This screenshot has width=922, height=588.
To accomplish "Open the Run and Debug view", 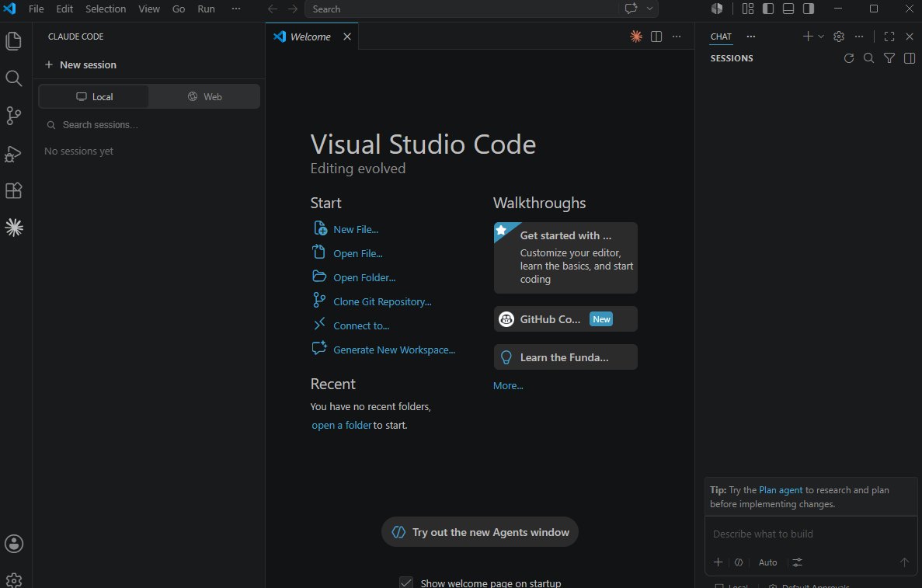I will 13,154.
